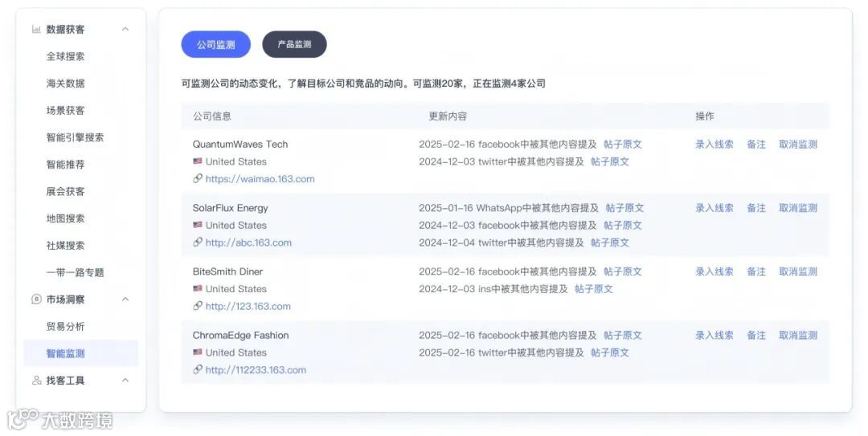Image resolution: width=868 pixels, height=436 pixels.
Task: Click the 更新内容 column header
Action: pyautogui.click(x=448, y=116)
